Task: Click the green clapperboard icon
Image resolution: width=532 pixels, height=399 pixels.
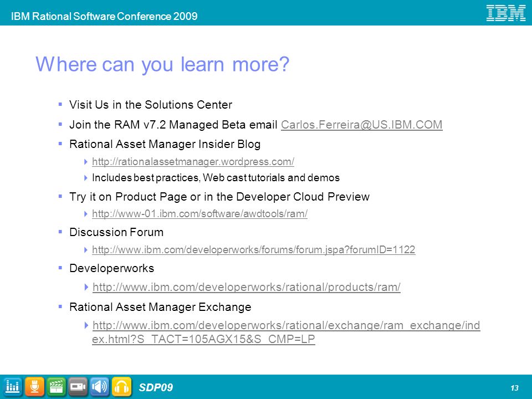Action: 56,386
